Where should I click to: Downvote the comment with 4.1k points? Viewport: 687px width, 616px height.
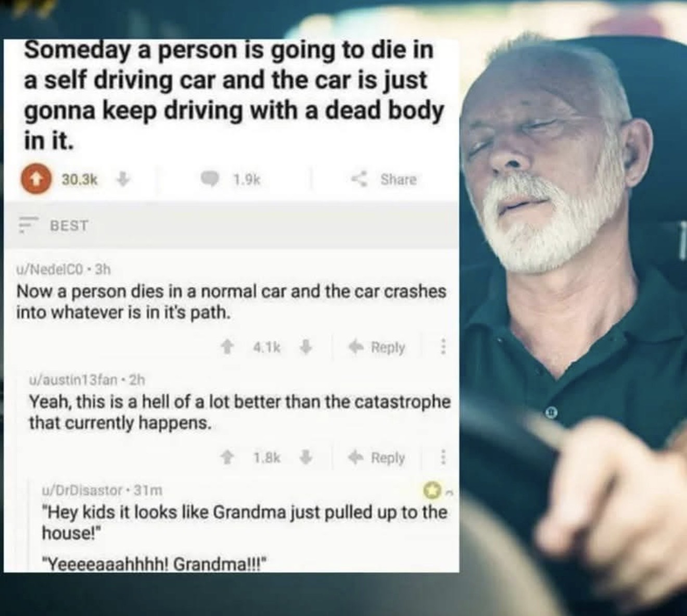click(307, 346)
